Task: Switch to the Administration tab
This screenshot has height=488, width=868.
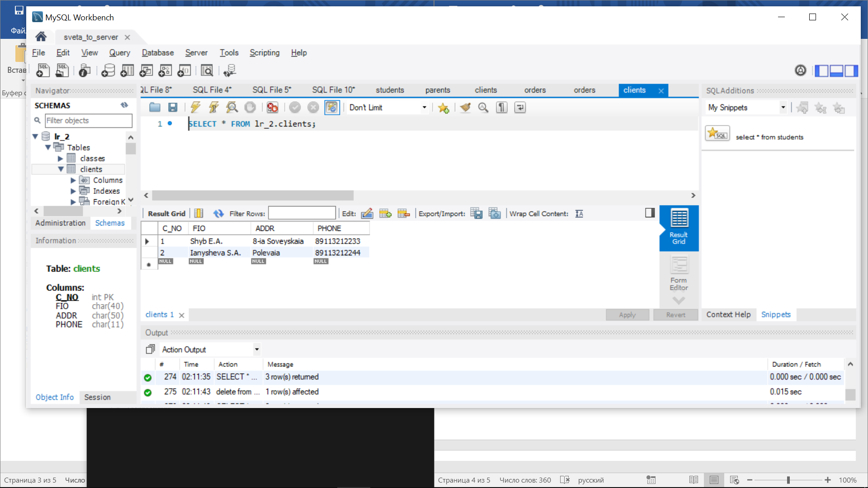Action: pyautogui.click(x=60, y=223)
